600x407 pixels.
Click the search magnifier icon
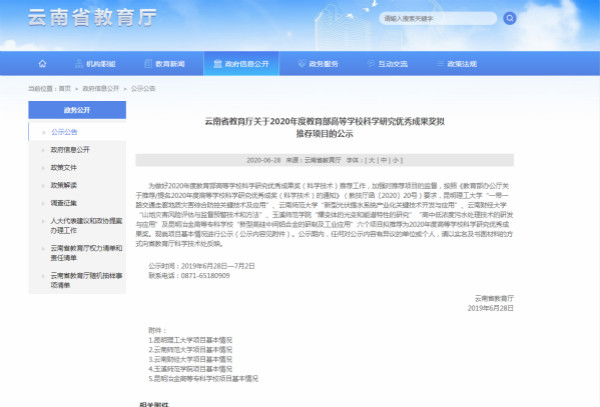click(x=509, y=18)
